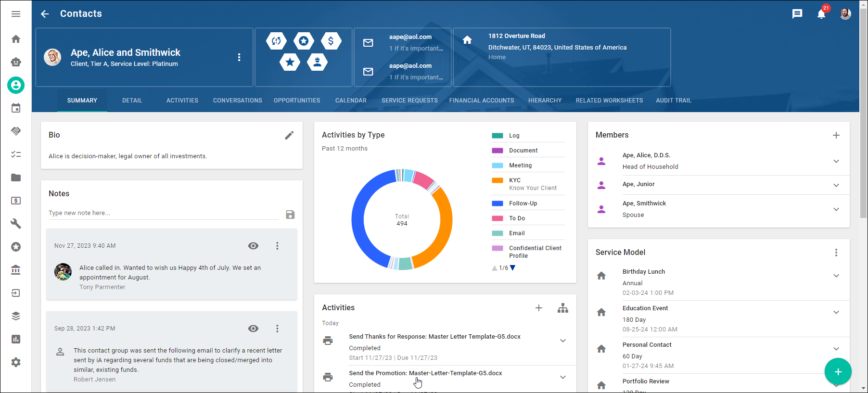Open the activities hierarchy view icon
The height and width of the screenshot is (393, 868).
[563, 308]
